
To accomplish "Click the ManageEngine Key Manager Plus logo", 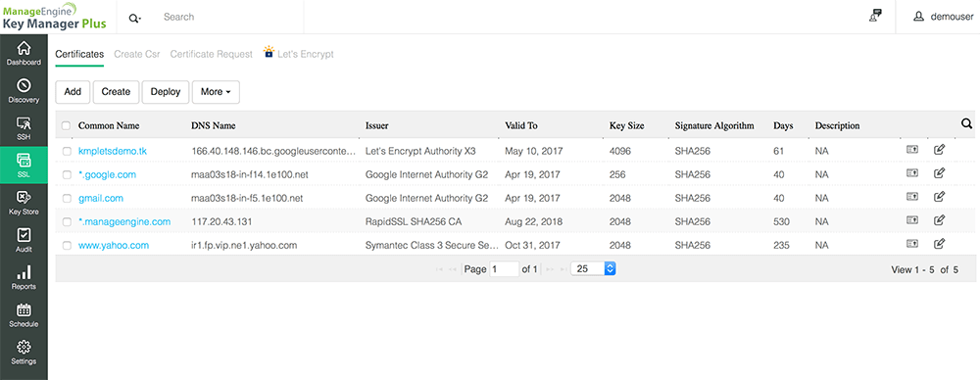I will (54, 17).
